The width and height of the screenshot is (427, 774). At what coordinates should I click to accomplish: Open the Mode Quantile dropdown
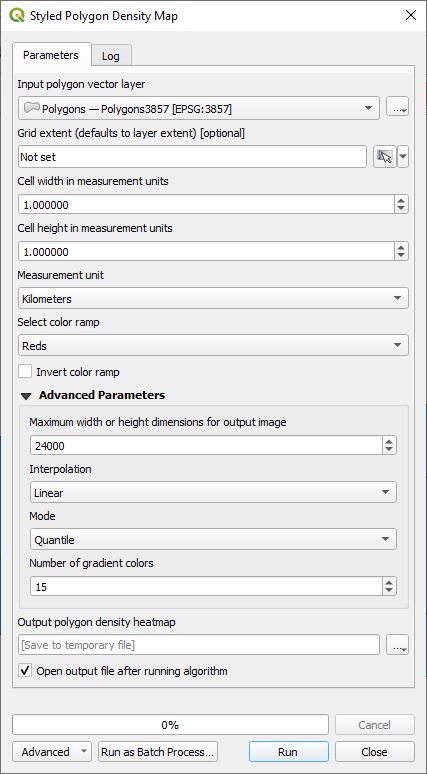tap(213, 540)
